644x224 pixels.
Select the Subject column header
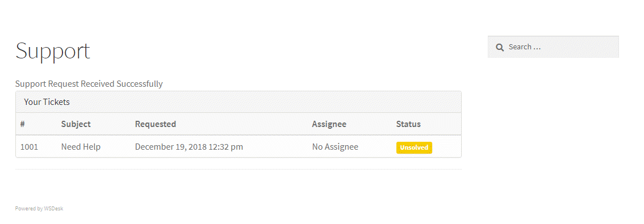click(x=76, y=124)
